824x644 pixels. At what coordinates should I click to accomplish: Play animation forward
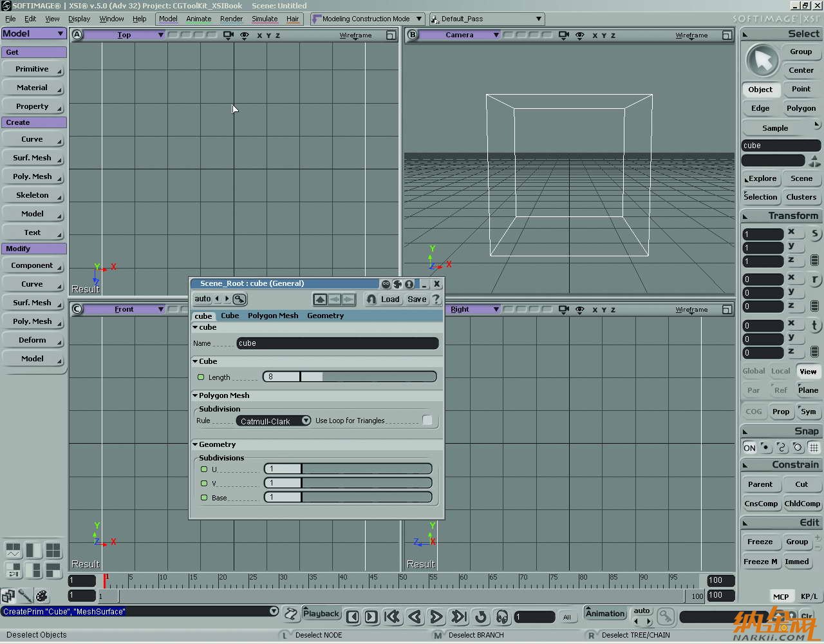click(436, 617)
